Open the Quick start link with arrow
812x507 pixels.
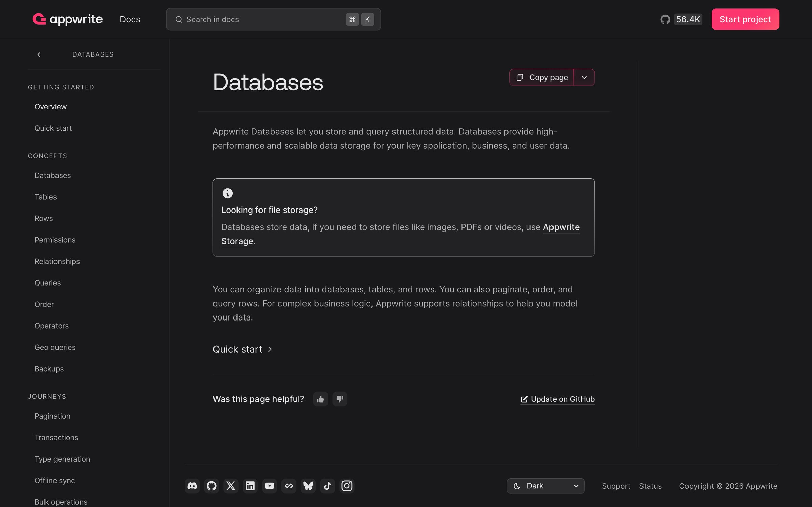[x=243, y=349]
